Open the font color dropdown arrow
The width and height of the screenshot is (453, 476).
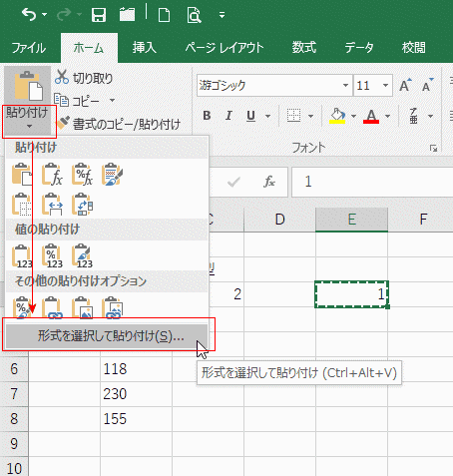(x=387, y=116)
